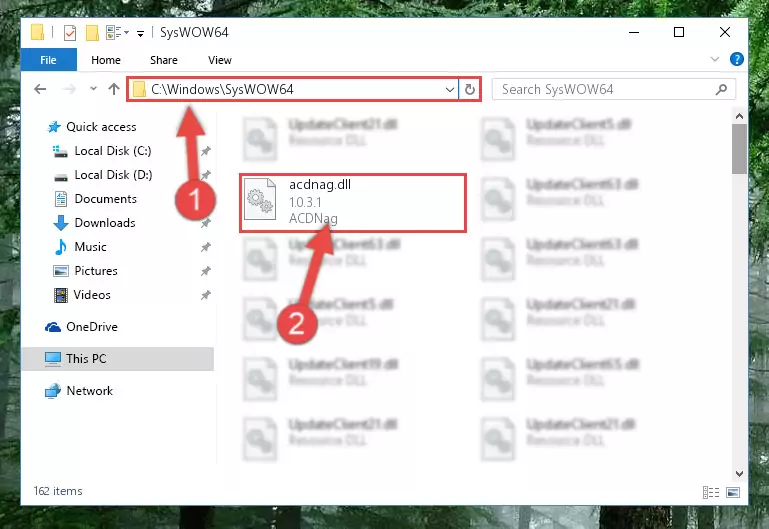This screenshot has height=529, width=769.
Task: Click the search magnifier icon
Action: coord(721,89)
